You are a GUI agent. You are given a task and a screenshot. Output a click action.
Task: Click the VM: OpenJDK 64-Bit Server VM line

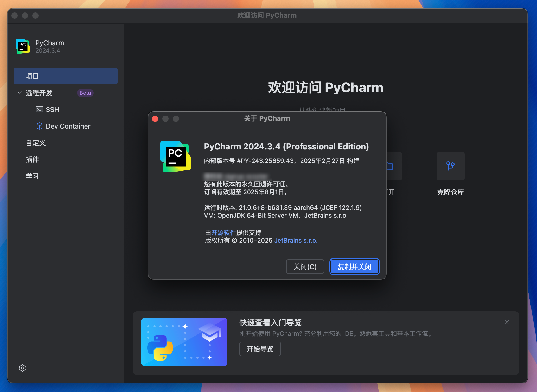(276, 216)
